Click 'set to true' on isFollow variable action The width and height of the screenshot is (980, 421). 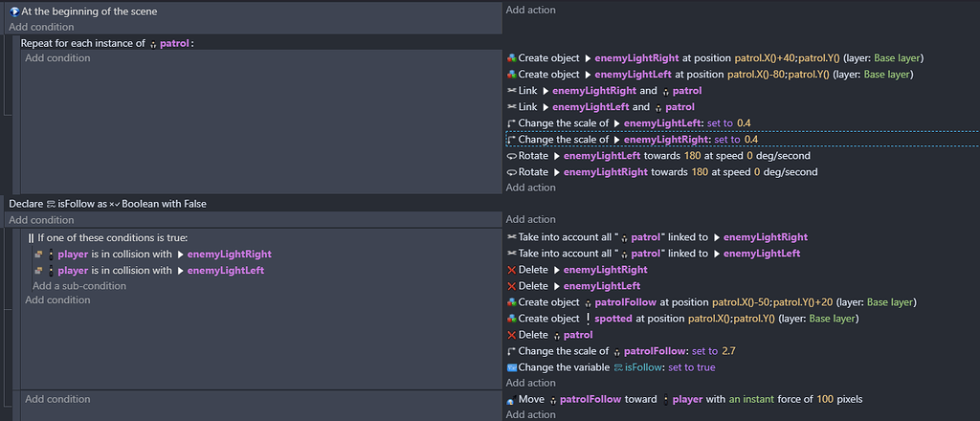pos(691,367)
